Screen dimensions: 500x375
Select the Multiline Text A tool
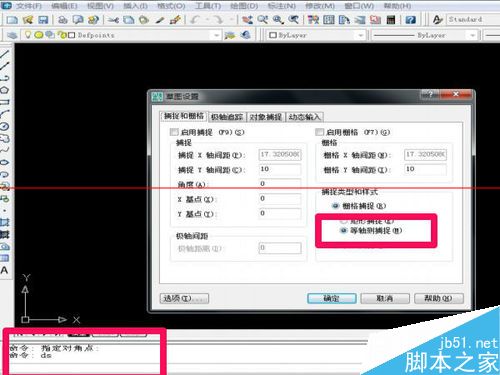tap(4, 270)
